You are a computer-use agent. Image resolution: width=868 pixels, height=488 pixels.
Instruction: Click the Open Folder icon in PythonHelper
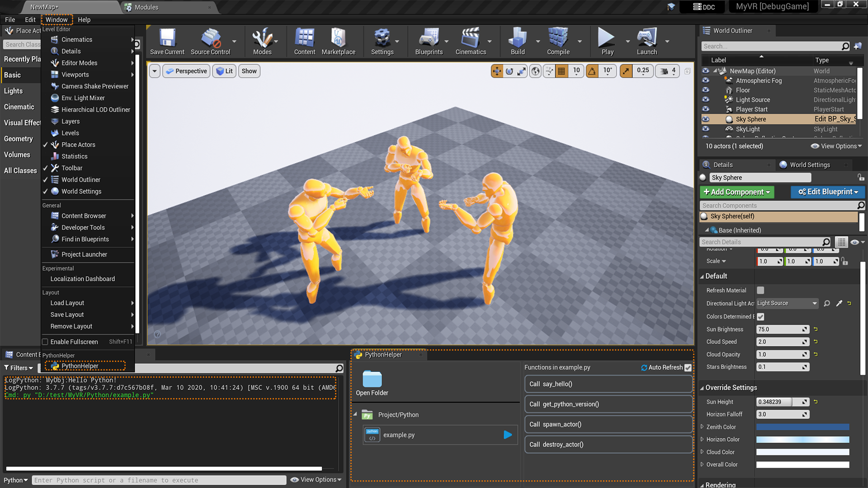tap(372, 380)
